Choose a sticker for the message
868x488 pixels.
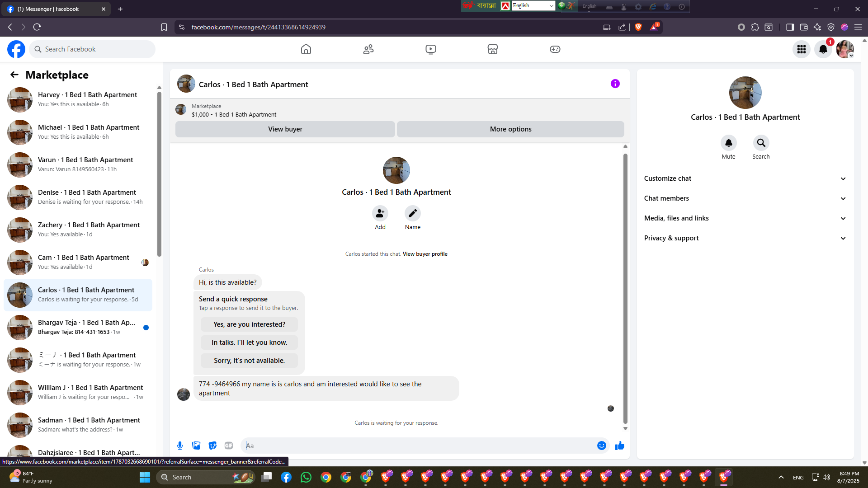pos(212,446)
